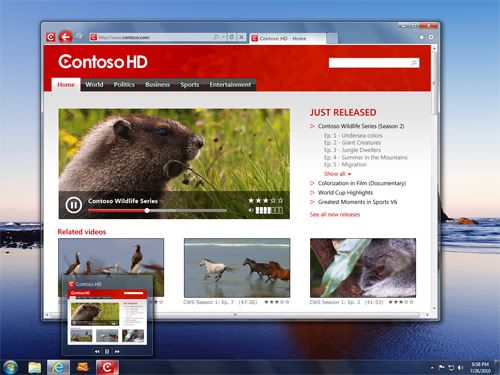Open the Home tab on the site
Image resolution: width=500 pixels, height=375 pixels.
pos(66,85)
